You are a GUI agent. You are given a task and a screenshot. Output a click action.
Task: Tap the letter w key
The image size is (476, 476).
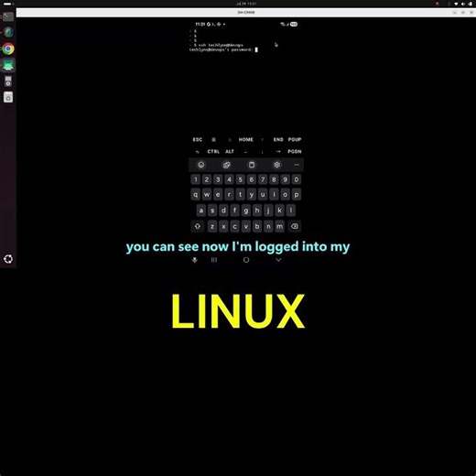click(207, 194)
